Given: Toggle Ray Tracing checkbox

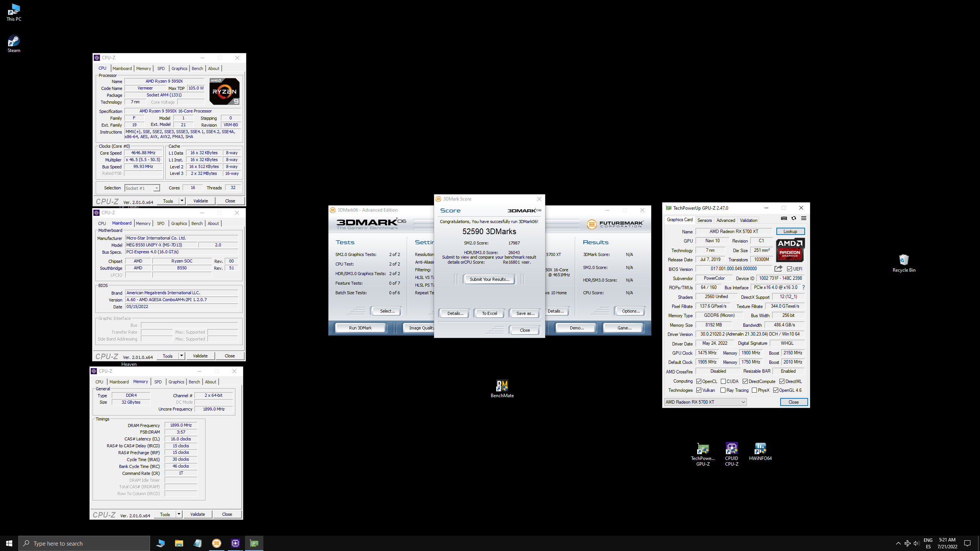Looking at the screenshot, I should [x=723, y=390].
